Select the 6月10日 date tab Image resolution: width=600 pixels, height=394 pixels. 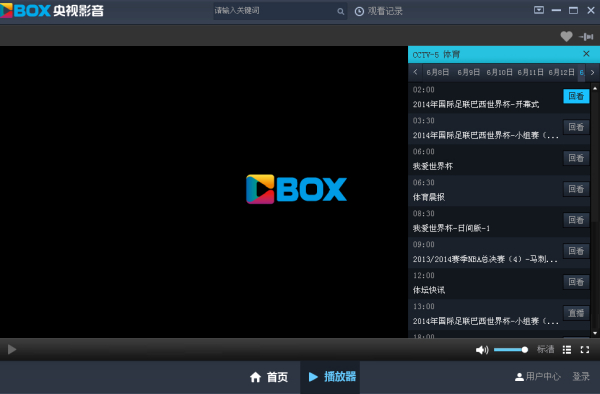[499, 72]
